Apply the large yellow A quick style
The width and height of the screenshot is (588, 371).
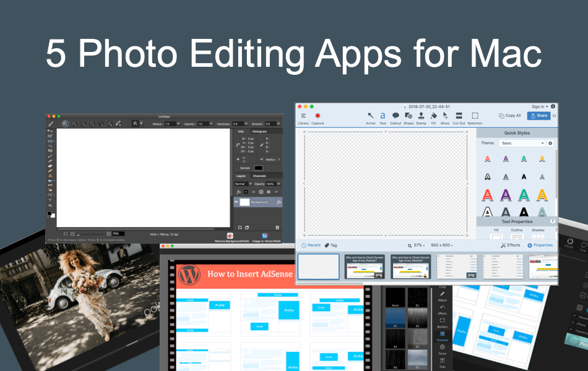point(542,195)
